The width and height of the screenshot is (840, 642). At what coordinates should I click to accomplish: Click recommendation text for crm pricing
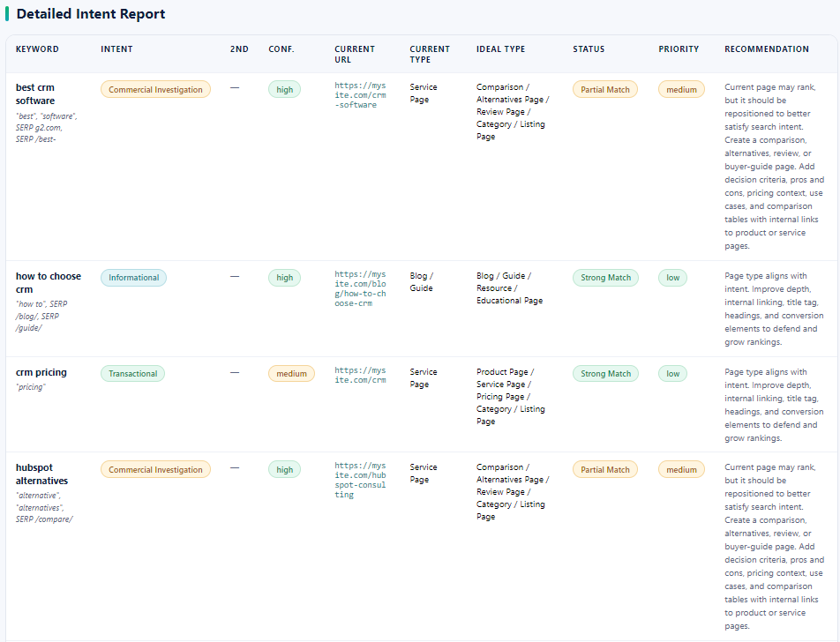coord(774,405)
